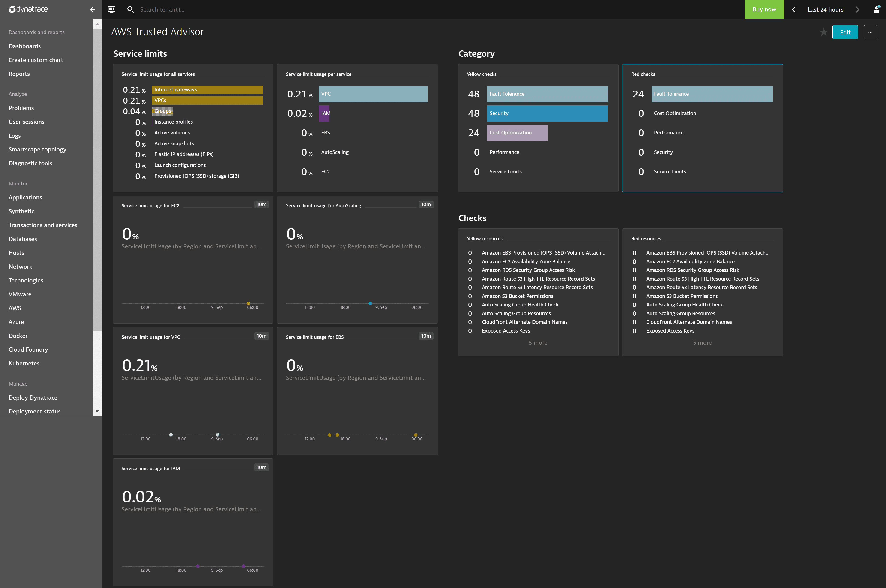Open Smartscape topology
The image size is (886, 588).
coord(37,150)
